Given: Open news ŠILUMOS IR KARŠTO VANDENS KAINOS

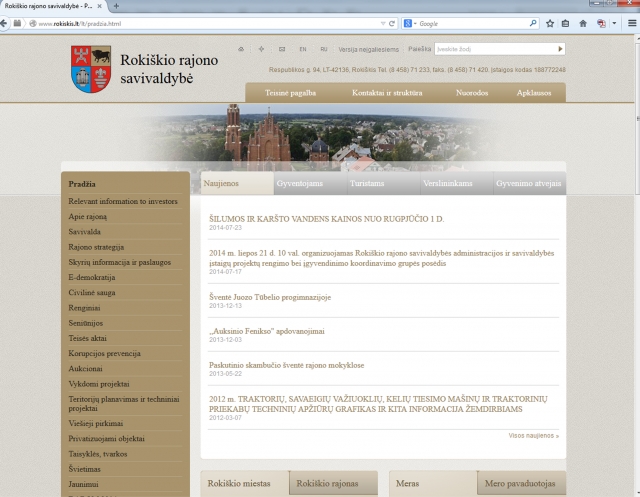Looking at the screenshot, I should 327,219.
